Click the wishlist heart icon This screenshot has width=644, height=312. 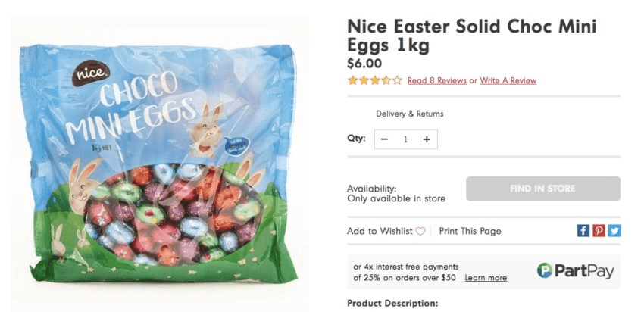420,231
